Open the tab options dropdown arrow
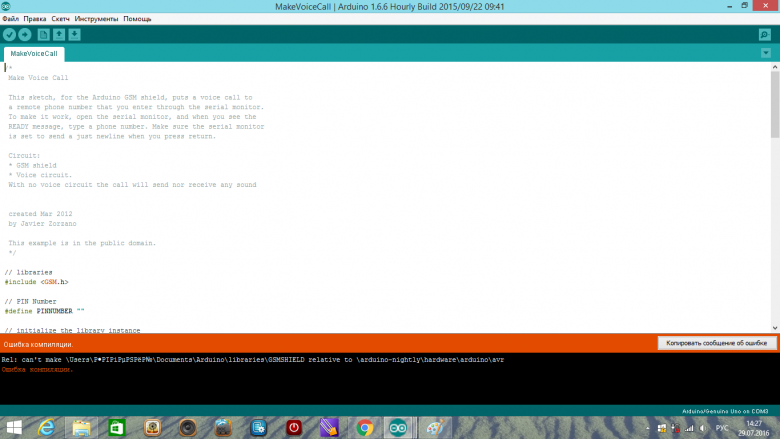The height and width of the screenshot is (439, 780). point(766,53)
